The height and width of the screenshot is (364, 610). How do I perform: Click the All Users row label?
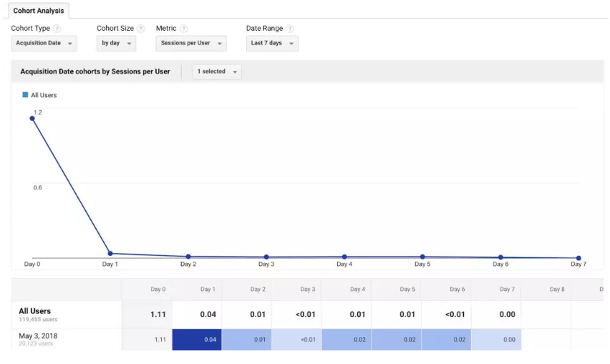tap(35, 312)
